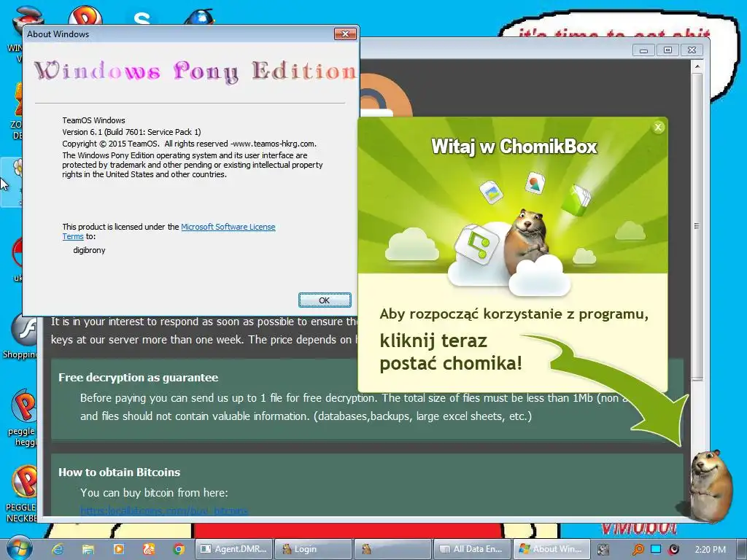Switch to the All Data En... taskbar window
The height and width of the screenshot is (560, 747).
click(472, 549)
